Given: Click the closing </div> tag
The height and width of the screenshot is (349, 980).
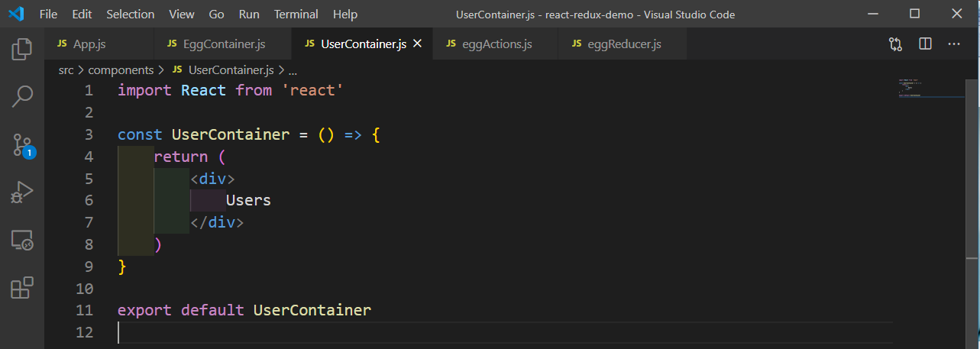Looking at the screenshot, I should [217, 222].
